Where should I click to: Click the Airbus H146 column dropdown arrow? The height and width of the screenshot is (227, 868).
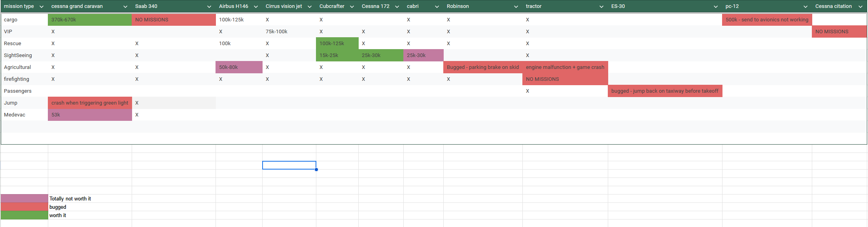256,7
